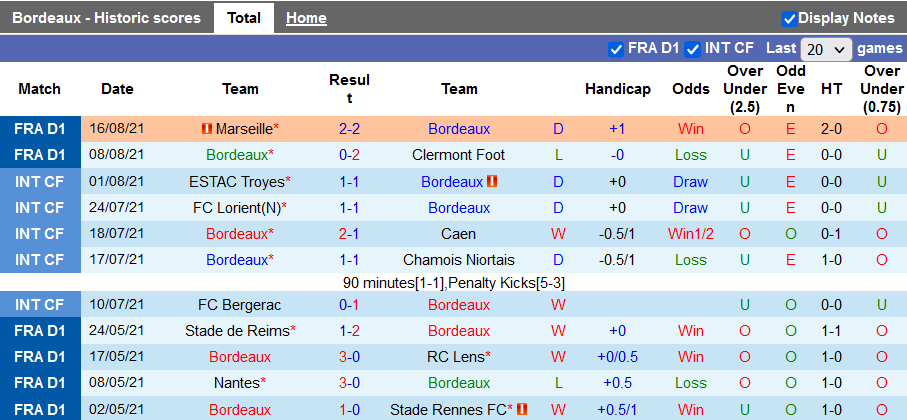This screenshot has width=907, height=420.
Task: Open the last games count dropdown
Action: click(826, 49)
